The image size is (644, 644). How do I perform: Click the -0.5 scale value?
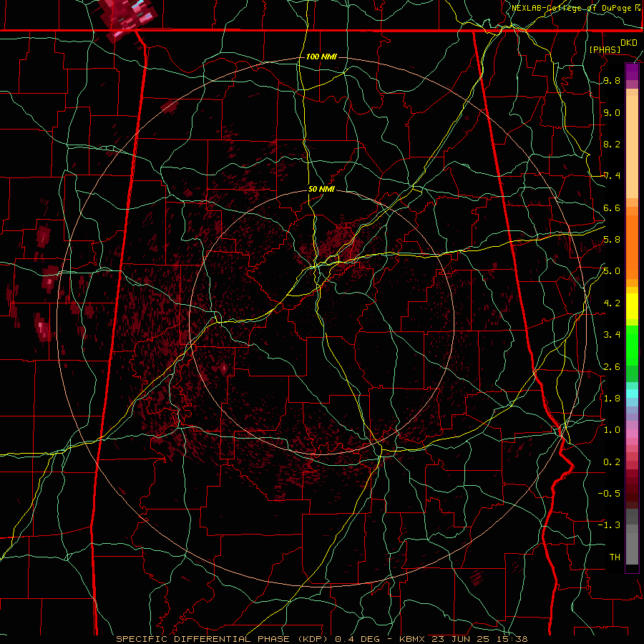(609, 494)
